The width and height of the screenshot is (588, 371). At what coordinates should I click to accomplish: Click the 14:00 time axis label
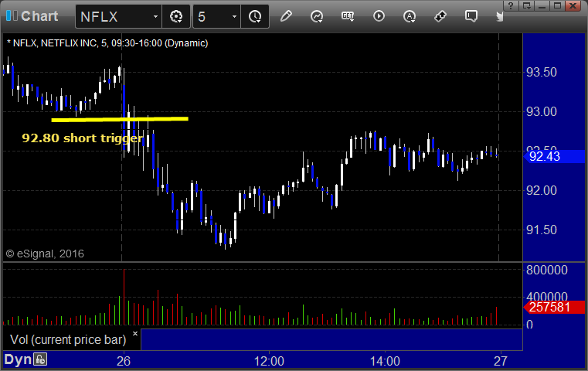[385, 361]
